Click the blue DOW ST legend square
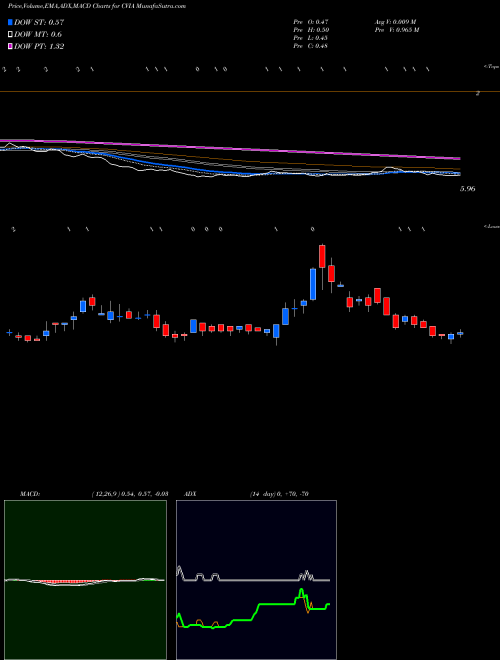The image size is (500, 660). (x=10, y=23)
